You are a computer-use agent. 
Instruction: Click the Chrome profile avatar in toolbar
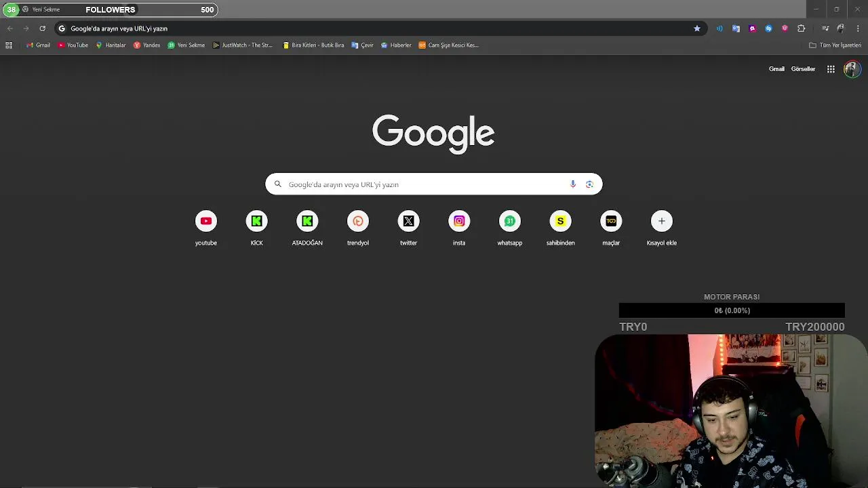click(841, 28)
